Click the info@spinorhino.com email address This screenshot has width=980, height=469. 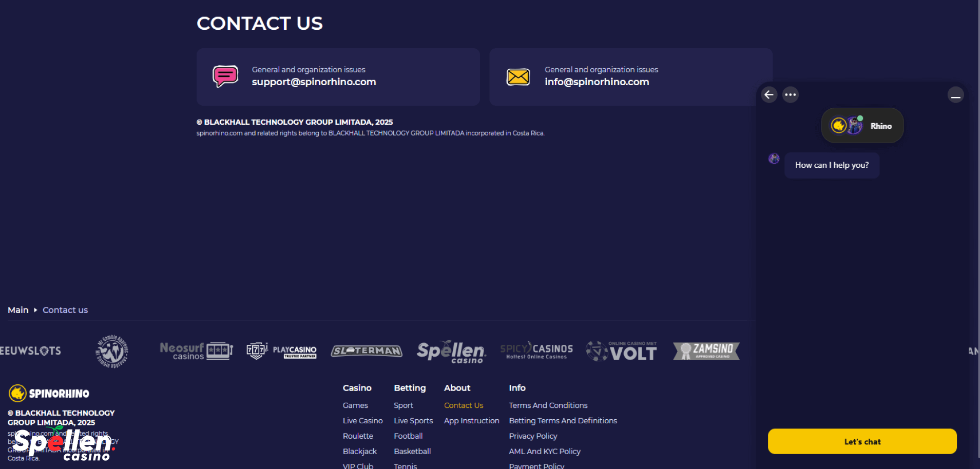597,82
